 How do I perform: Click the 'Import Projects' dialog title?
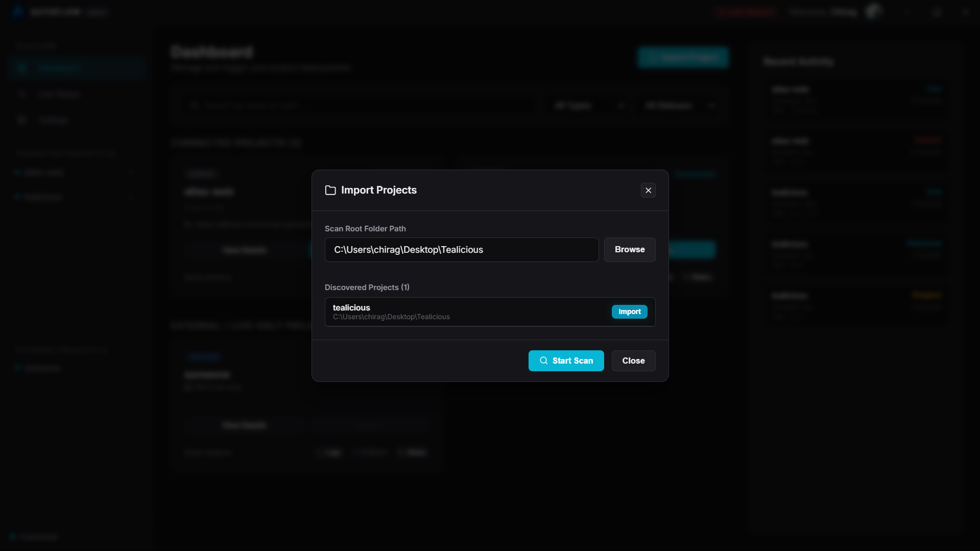379,190
